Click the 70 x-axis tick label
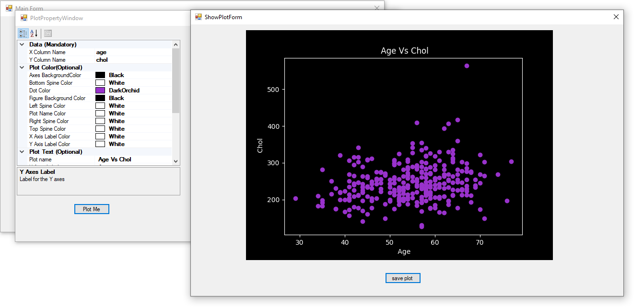Image resolution: width=644 pixels, height=307 pixels. pos(480,243)
